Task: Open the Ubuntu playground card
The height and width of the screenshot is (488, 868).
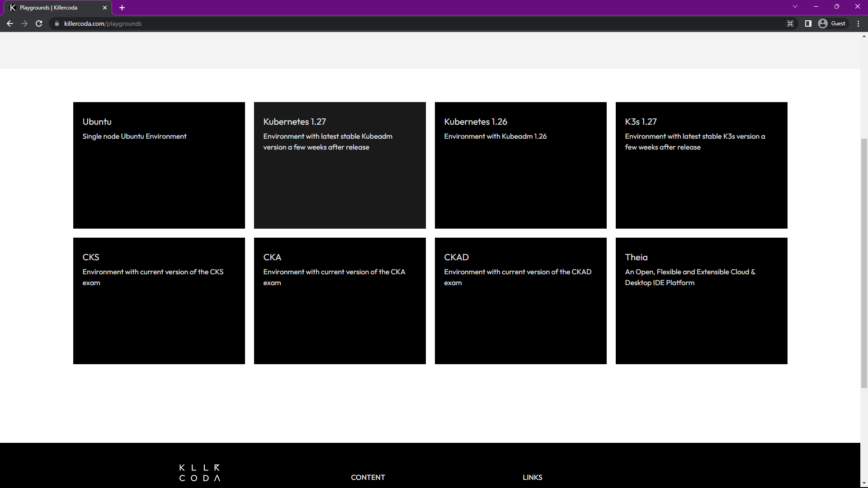Action: coord(159,165)
